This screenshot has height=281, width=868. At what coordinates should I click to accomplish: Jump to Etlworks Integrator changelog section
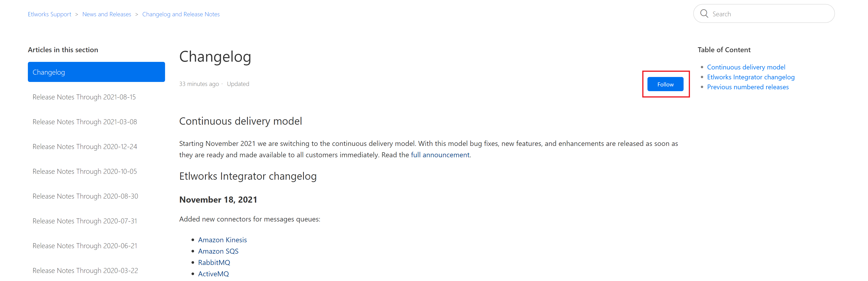pyautogui.click(x=750, y=77)
